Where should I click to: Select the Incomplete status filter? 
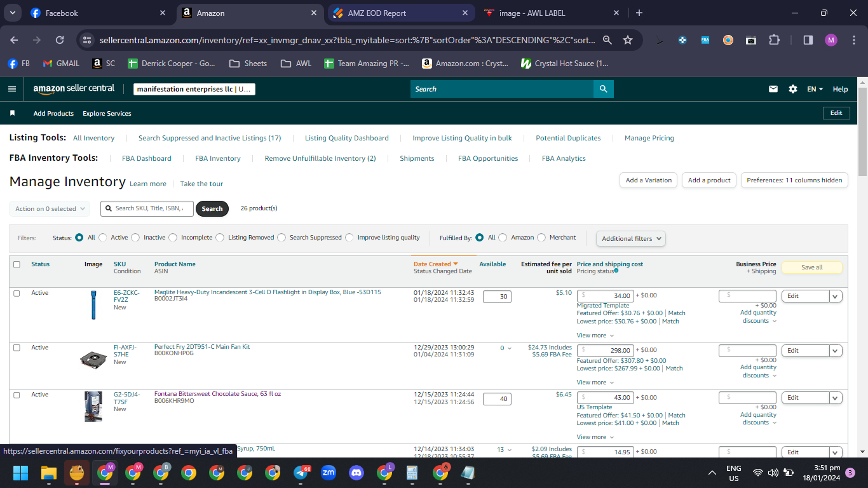pos(173,238)
